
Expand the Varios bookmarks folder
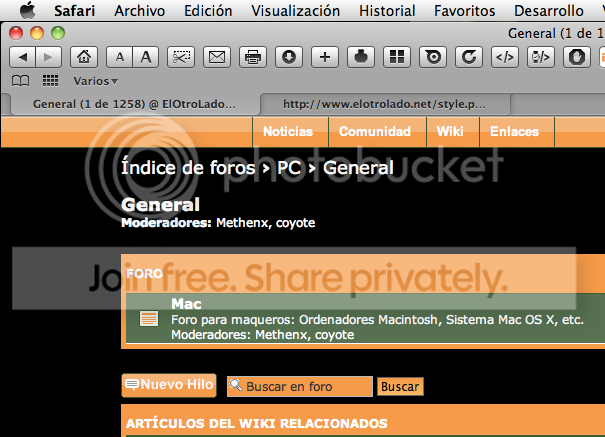[95, 80]
